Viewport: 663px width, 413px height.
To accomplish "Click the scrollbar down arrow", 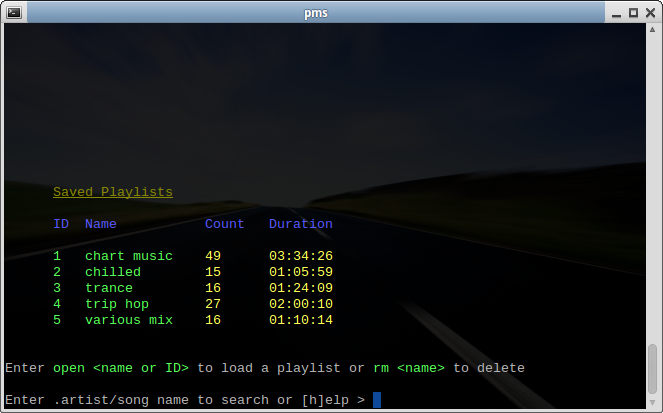I will [652, 403].
